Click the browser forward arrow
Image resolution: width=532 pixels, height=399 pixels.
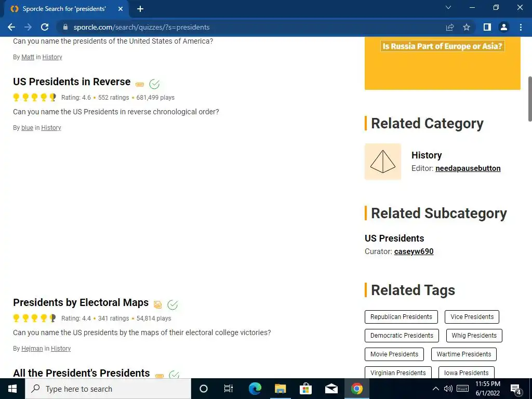tap(28, 27)
